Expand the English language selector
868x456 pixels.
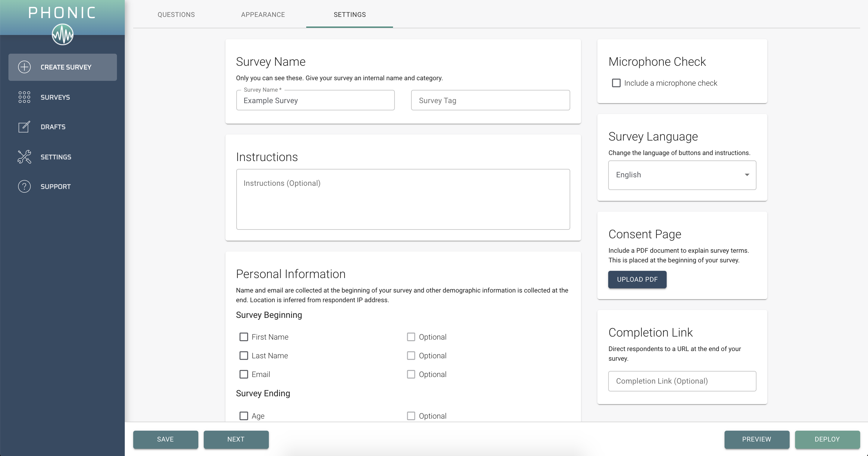[747, 175]
